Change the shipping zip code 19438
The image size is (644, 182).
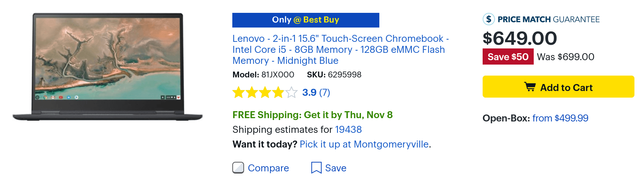348,130
